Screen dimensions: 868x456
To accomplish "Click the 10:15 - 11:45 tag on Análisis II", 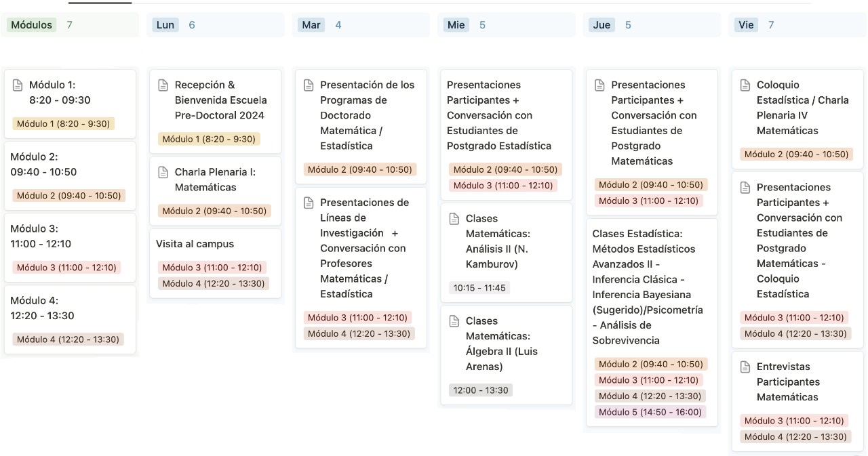I will tap(479, 288).
